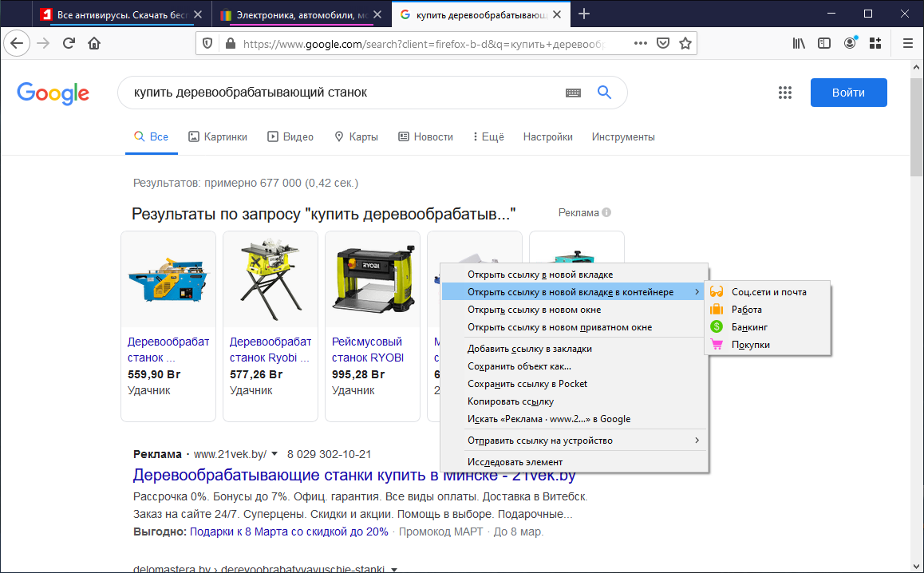Choose the Работа container

tap(768, 310)
